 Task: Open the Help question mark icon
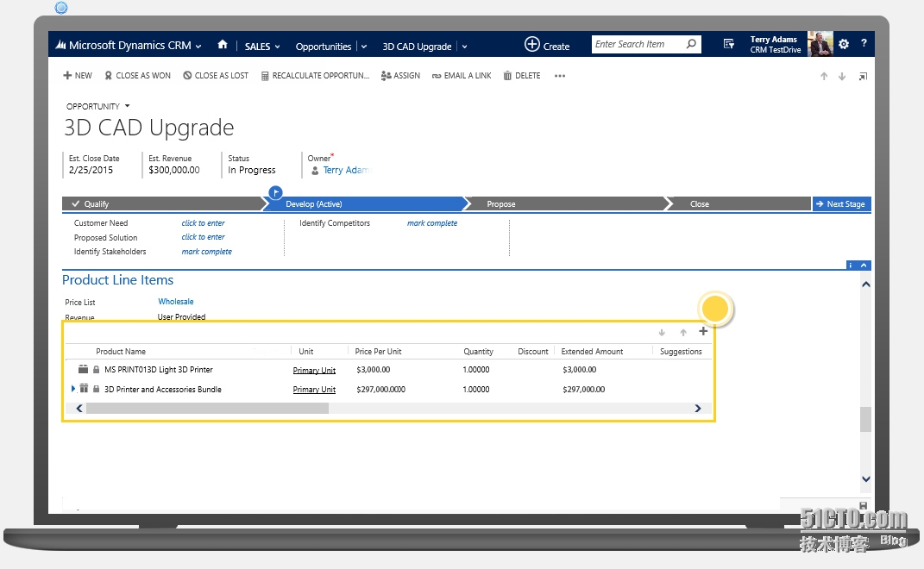pyautogui.click(x=864, y=43)
